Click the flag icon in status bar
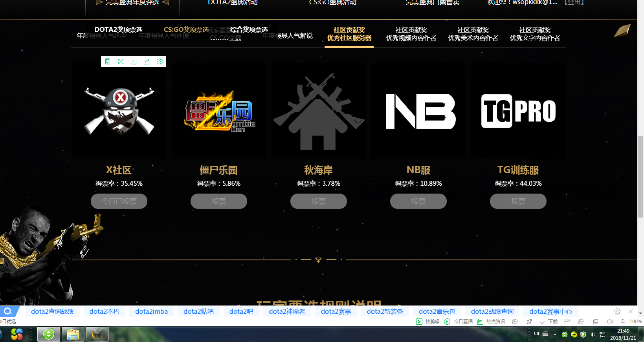 tap(567, 322)
